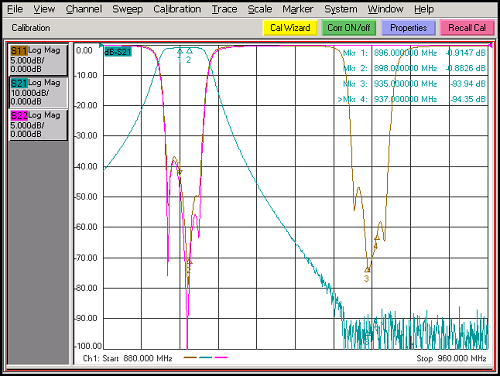Click the Recall Cal button

(467, 28)
